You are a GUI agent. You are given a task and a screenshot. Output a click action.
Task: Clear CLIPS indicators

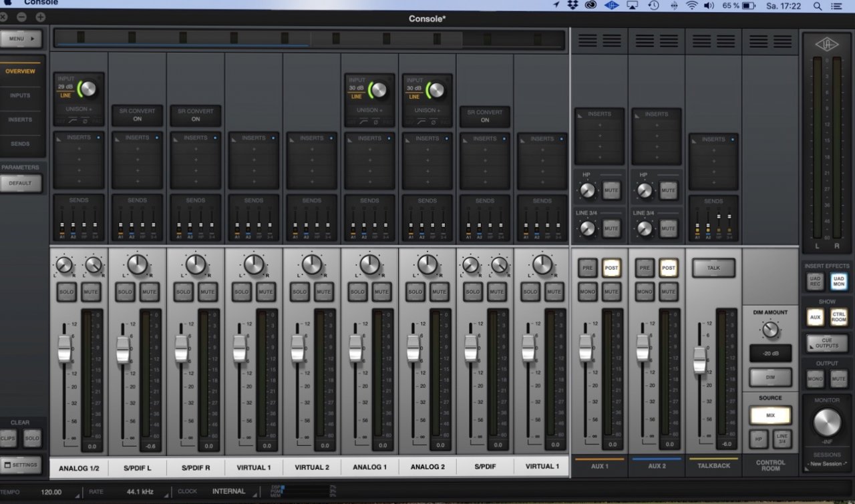tap(8, 438)
